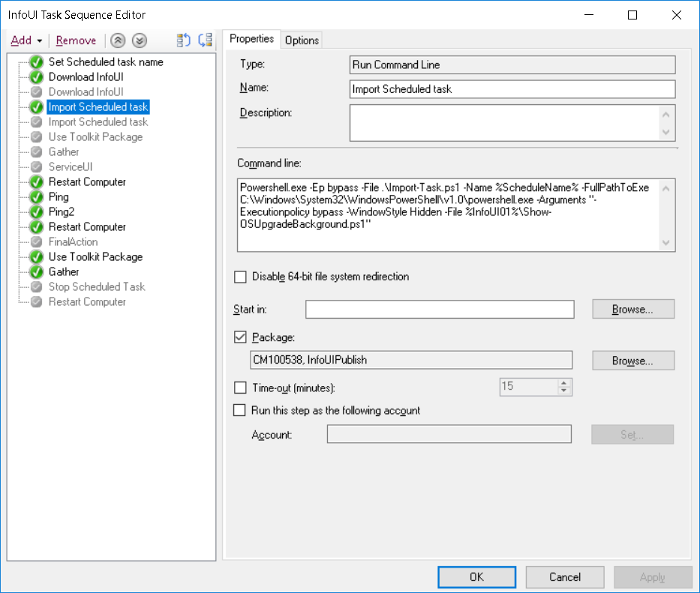
Task: Click Command line scroll up arrow
Action: coord(666,188)
